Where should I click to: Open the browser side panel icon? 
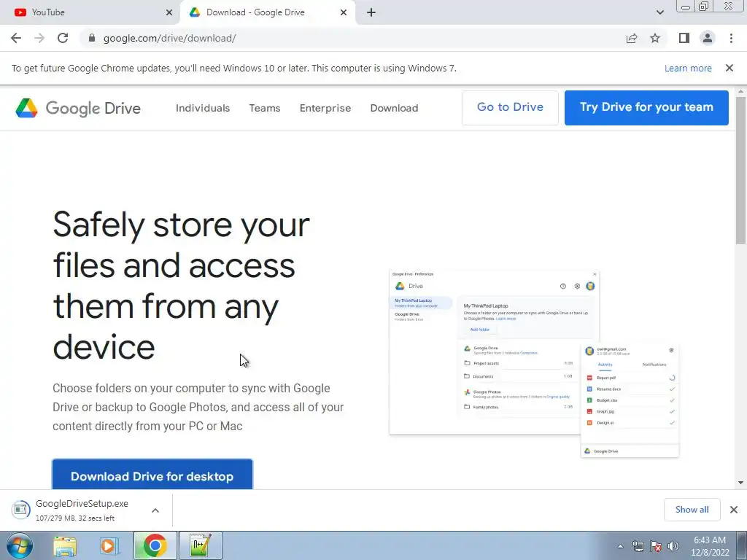click(x=684, y=38)
